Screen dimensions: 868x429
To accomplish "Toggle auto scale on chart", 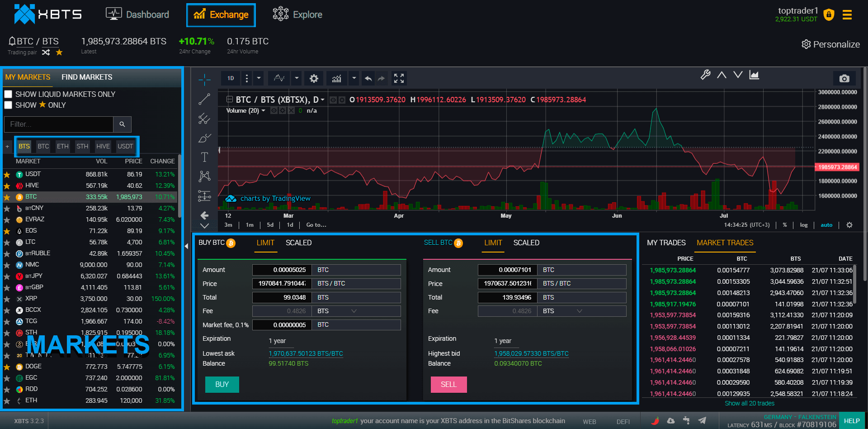I will tap(826, 225).
